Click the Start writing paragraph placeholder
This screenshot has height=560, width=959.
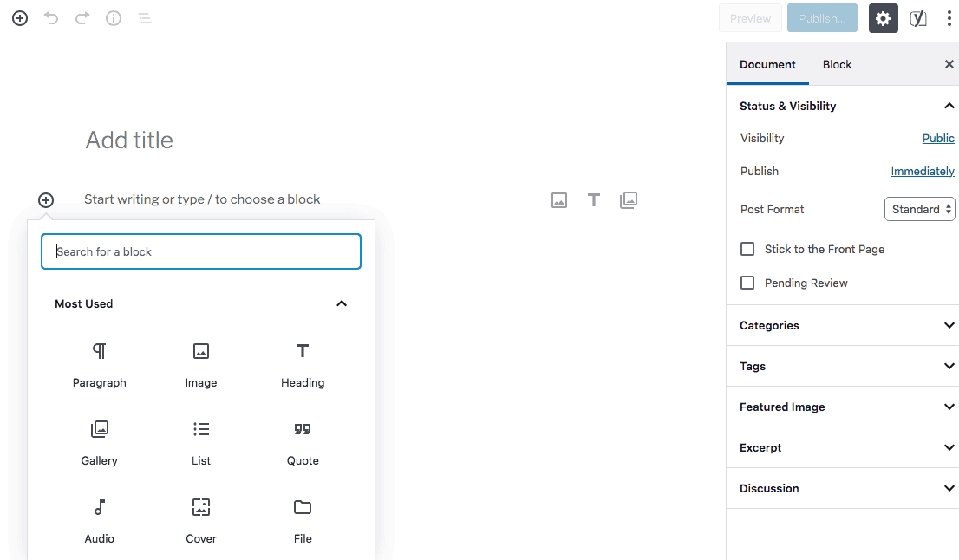tap(202, 199)
